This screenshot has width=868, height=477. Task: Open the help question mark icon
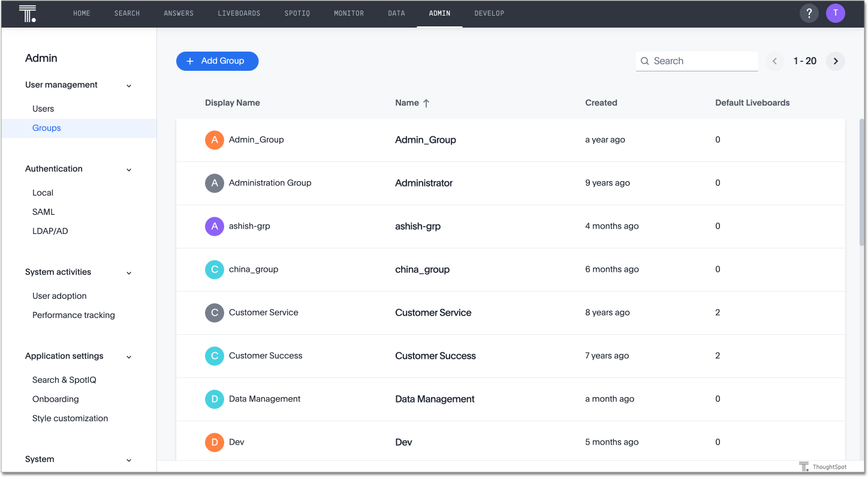[x=809, y=13]
